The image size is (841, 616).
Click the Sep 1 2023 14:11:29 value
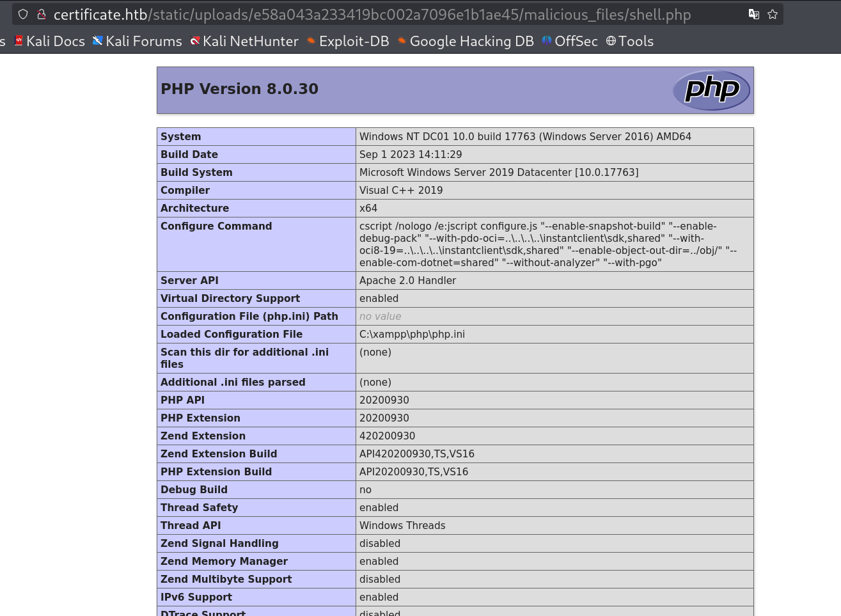pyautogui.click(x=411, y=154)
